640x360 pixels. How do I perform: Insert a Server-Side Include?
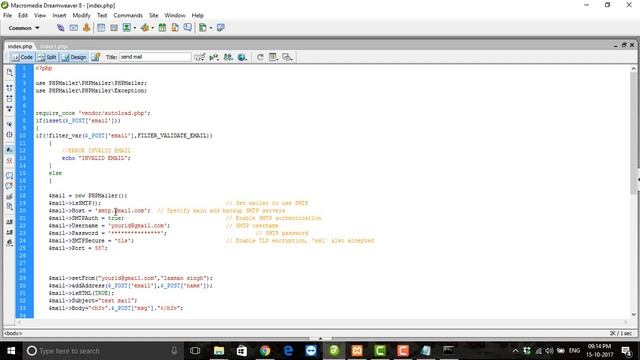click(175, 28)
